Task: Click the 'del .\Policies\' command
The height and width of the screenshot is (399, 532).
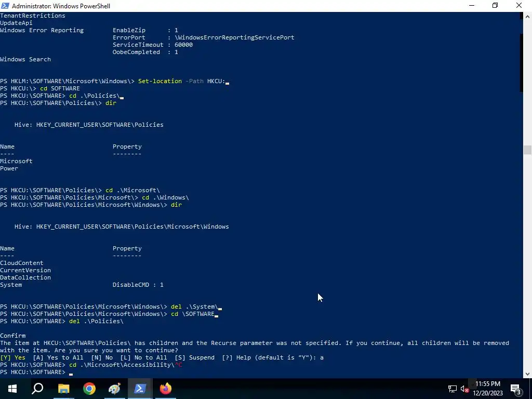Action: (96, 321)
